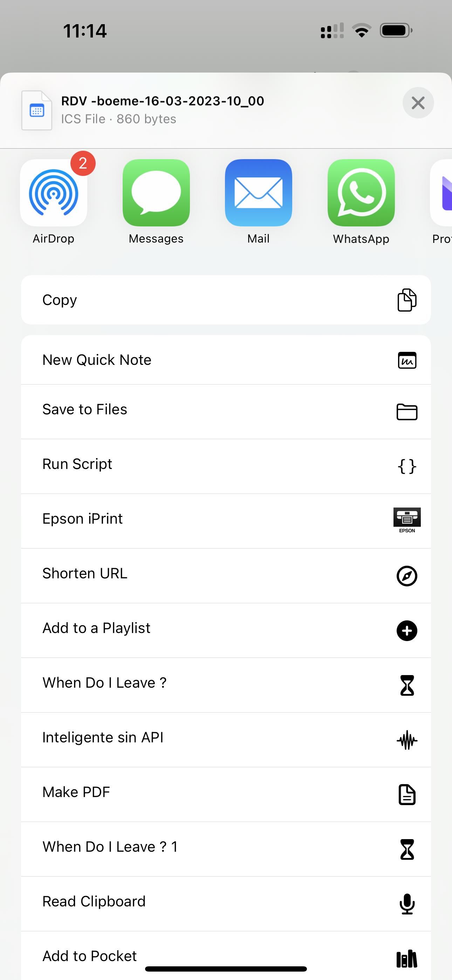Open the Mail app share icon
Viewport: 452px width, 980px height.
tap(258, 193)
